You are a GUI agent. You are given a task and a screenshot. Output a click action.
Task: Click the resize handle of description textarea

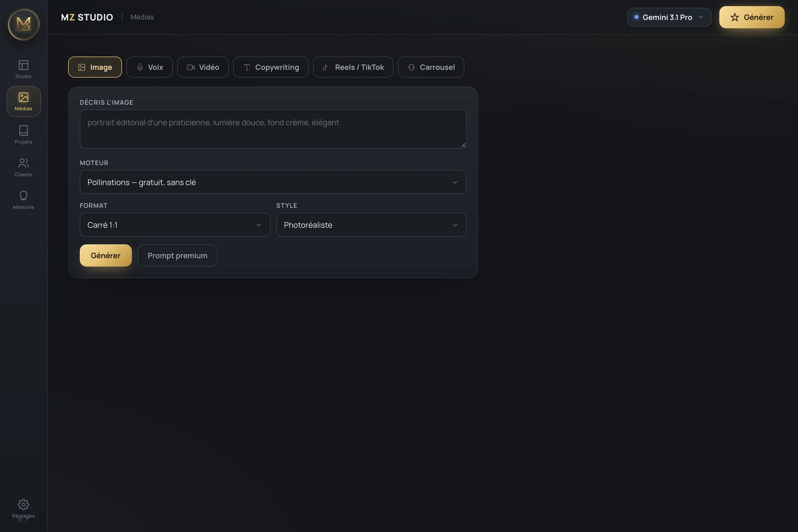pos(463,145)
